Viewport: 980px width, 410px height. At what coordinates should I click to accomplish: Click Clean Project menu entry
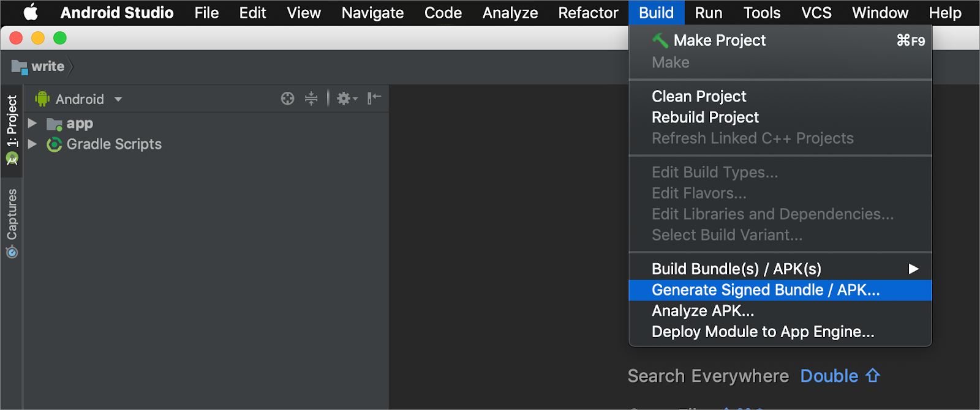tap(699, 97)
